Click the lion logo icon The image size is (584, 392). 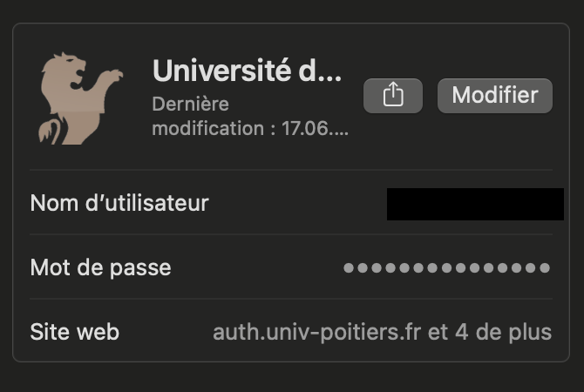point(80,98)
